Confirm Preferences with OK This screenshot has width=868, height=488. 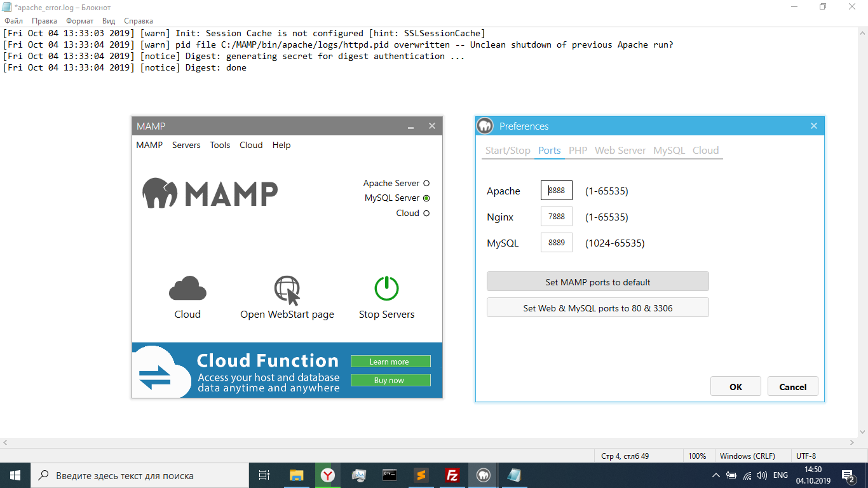pyautogui.click(x=736, y=386)
